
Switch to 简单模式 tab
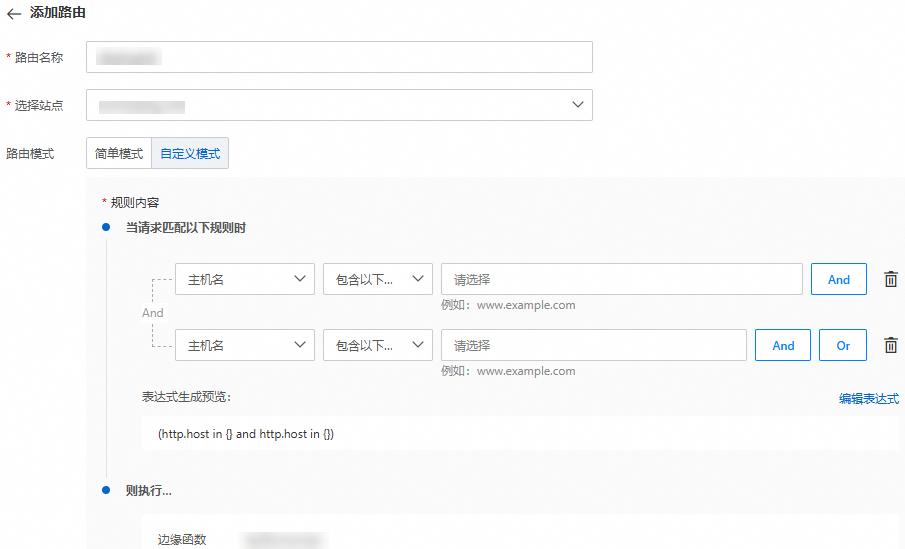pyautogui.click(x=119, y=154)
